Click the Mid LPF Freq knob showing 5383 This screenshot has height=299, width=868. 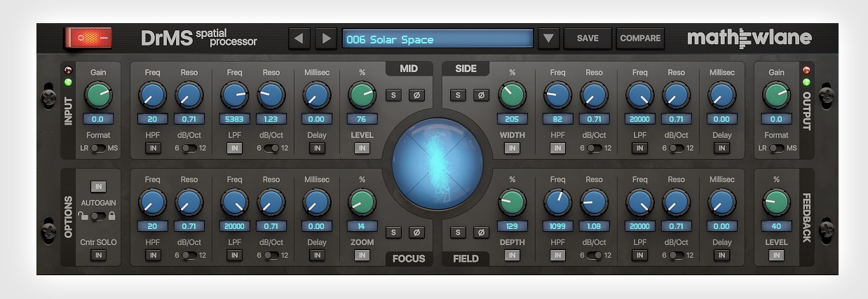pos(234,95)
